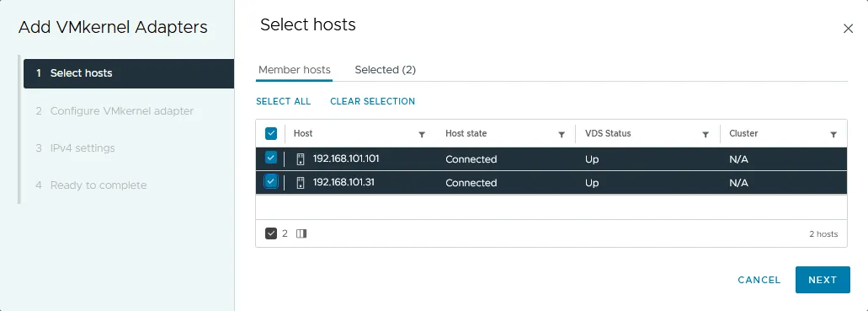
Task: Uncheck host 192.168.101.31 checkbox
Action: [x=271, y=182]
